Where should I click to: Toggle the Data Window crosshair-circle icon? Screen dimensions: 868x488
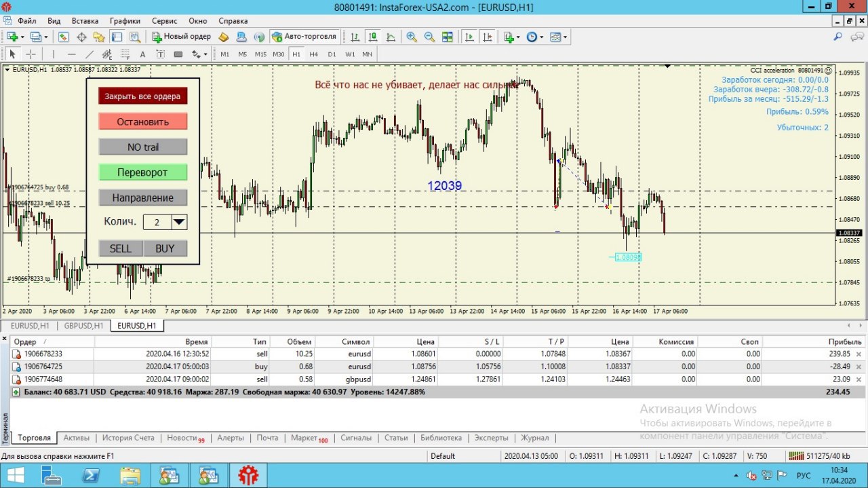(x=81, y=37)
